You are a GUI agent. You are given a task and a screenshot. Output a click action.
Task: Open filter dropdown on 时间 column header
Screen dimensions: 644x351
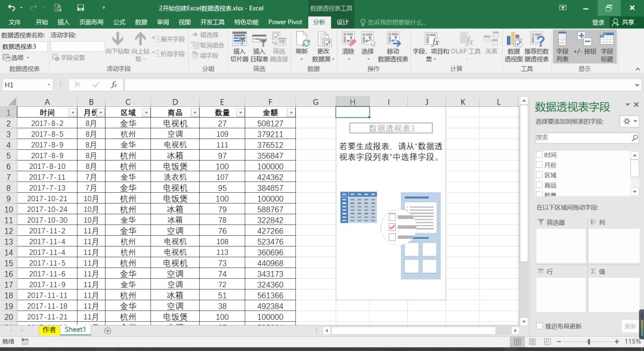72,113
